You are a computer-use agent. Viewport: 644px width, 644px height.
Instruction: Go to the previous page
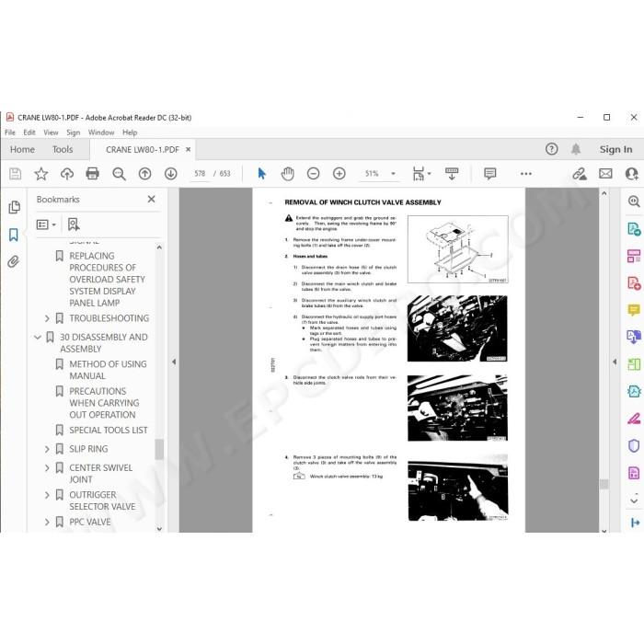(x=144, y=174)
